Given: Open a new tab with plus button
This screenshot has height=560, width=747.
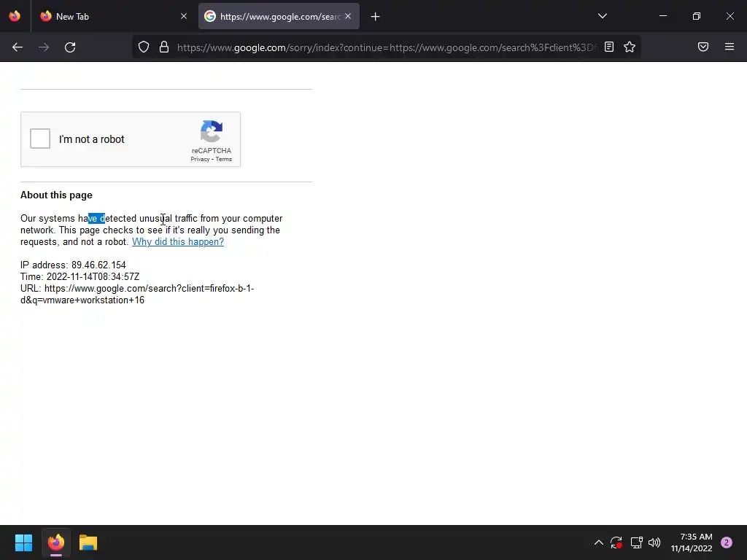Looking at the screenshot, I should tap(376, 17).
